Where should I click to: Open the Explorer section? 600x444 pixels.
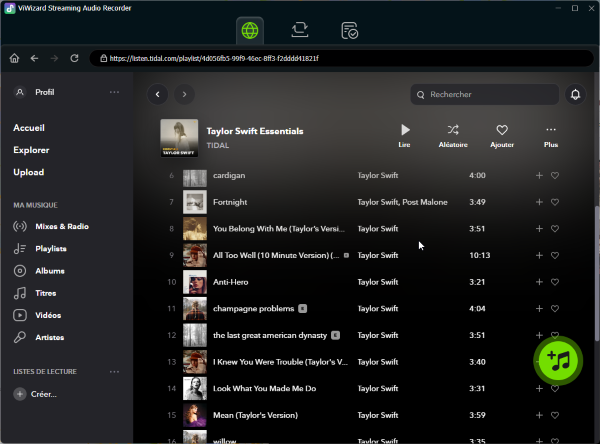31,150
